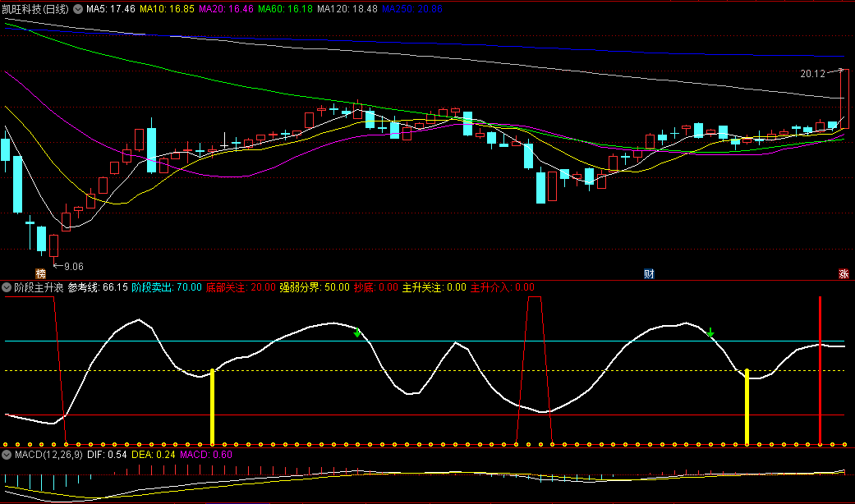Click the 主升介入: 0.00 value

point(502,287)
